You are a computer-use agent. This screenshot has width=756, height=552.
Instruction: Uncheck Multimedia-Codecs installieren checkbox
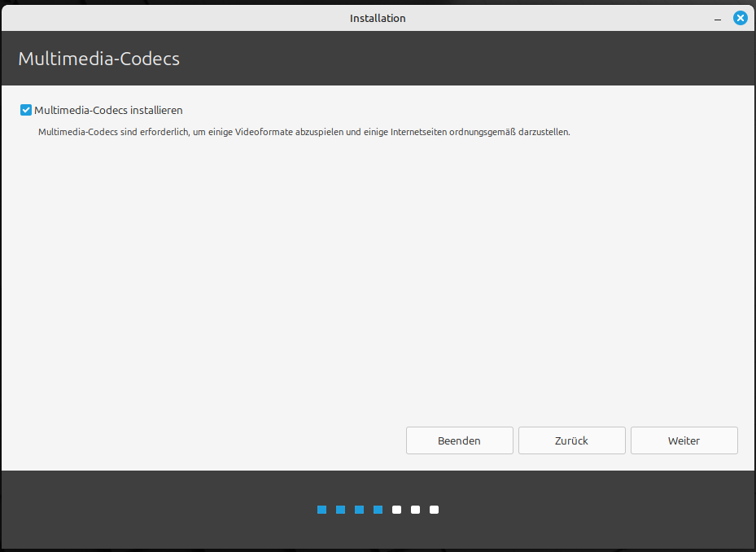click(x=26, y=110)
